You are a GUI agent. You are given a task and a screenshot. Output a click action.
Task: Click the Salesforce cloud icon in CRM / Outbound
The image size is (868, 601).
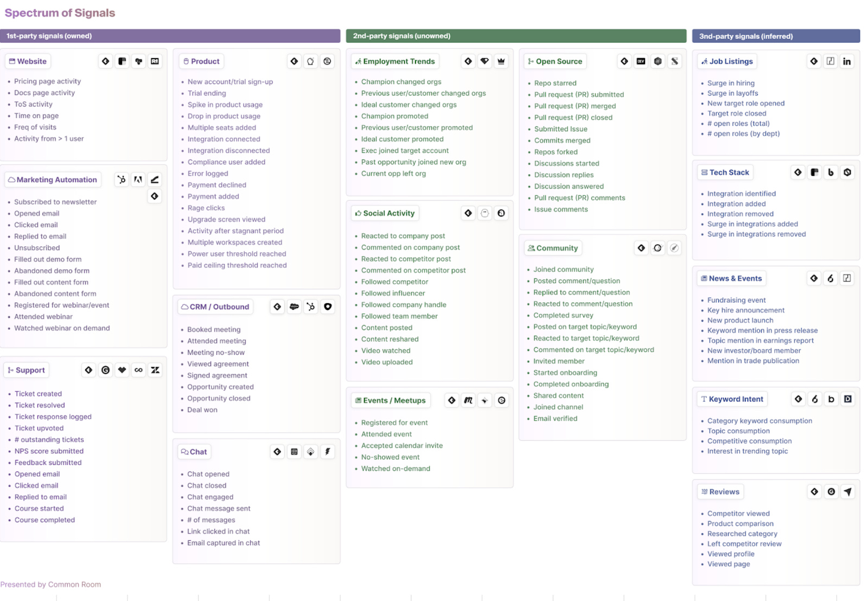pyautogui.click(x=294, y=306)
